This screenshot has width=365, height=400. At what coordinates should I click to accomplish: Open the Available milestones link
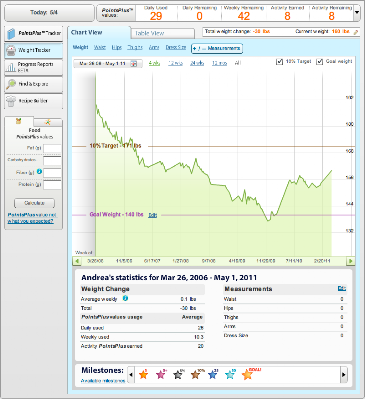click(103, 381)
